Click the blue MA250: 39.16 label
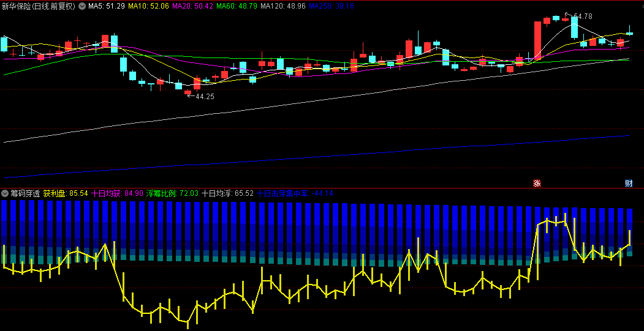Viewport: 644px width, 331px height. tap(331, 6)
